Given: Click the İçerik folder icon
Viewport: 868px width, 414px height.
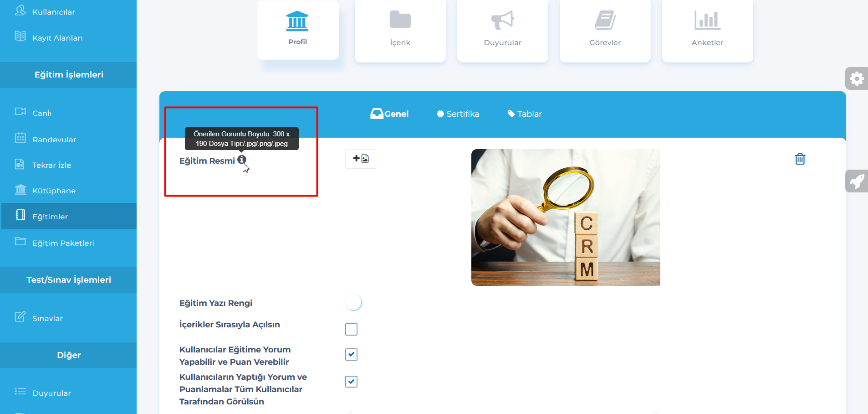Looking at the screenshot, I should (x=400, y=20).
